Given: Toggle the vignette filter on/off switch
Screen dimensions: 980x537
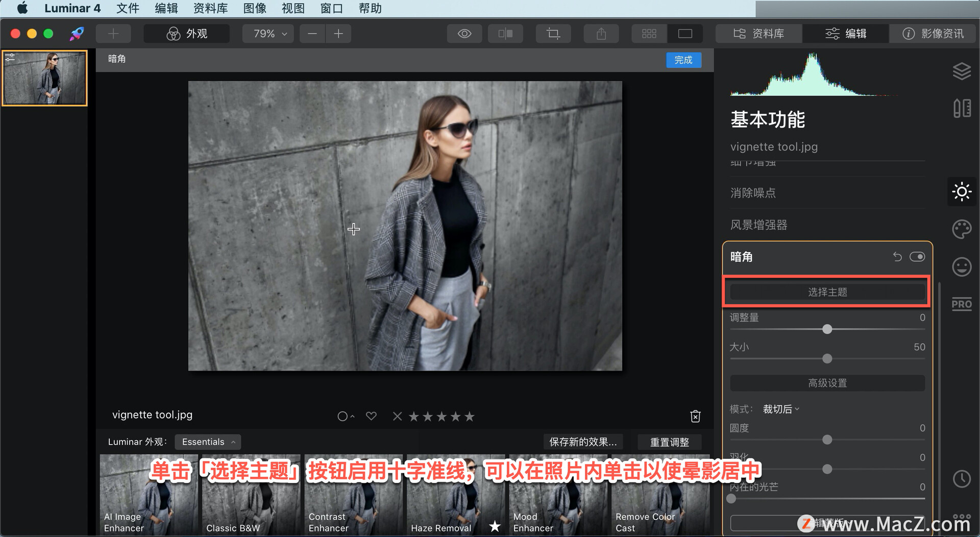Looking at the screenshot, I should [x=917, y=257].
